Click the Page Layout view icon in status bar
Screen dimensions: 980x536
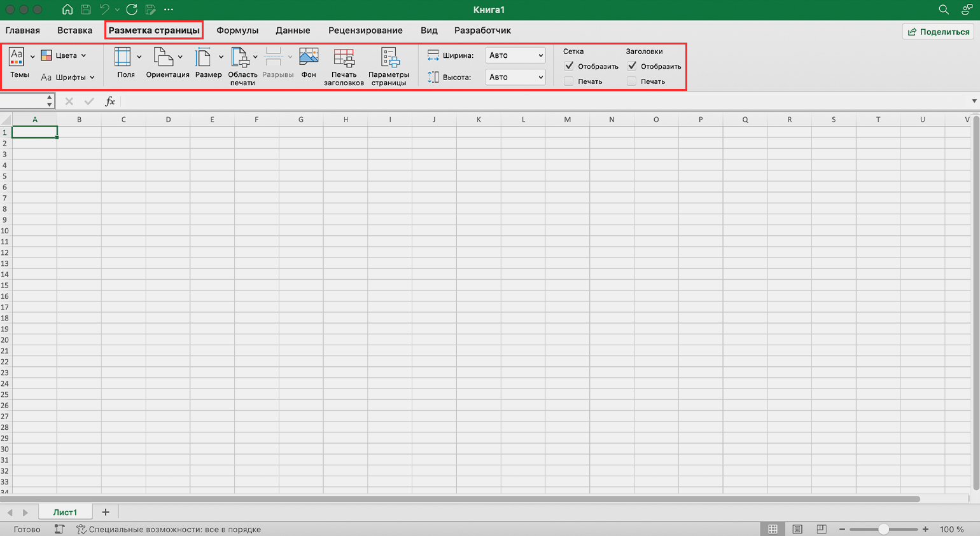[x=797, y=529]
